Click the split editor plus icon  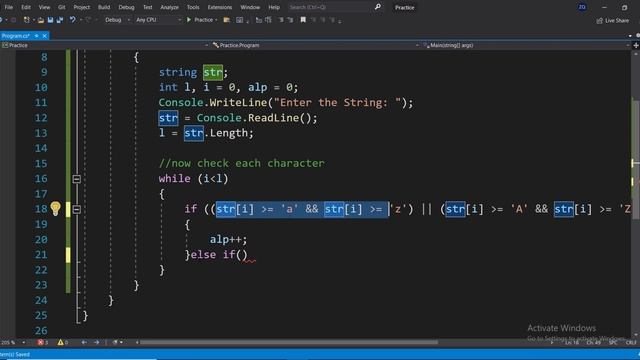(x=636, y=45)
